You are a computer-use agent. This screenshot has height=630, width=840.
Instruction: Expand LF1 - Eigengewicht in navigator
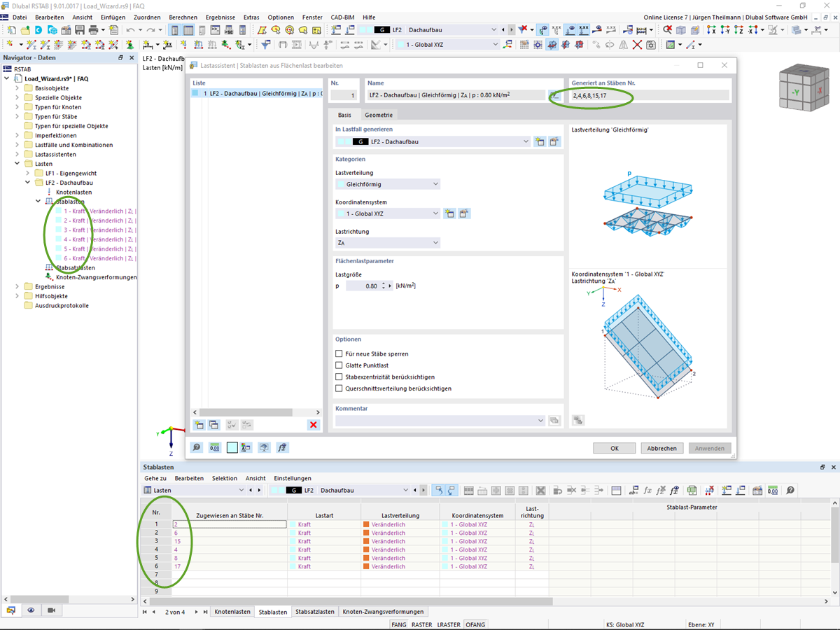point(28,173)
